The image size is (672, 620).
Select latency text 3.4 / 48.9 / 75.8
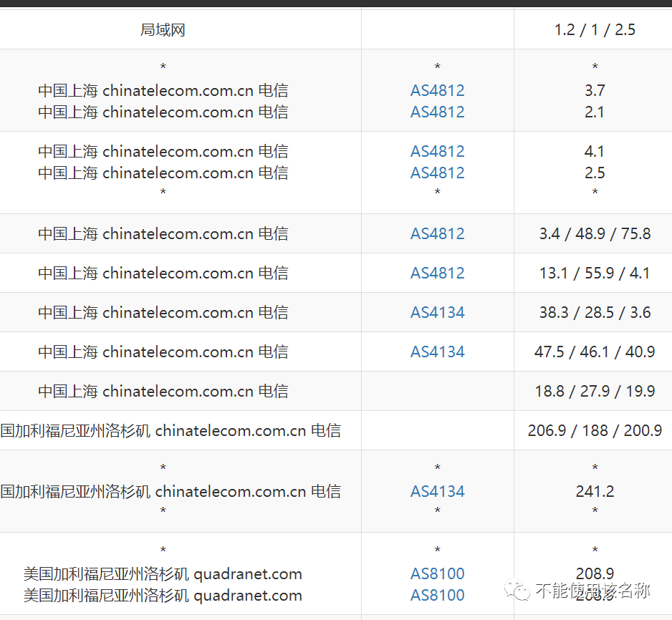[x=595, y=233]
